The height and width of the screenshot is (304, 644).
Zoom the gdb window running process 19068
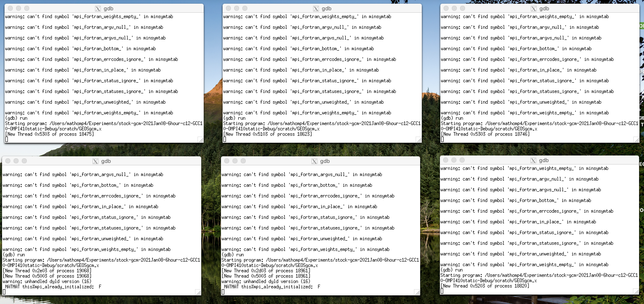click(24, 161)
